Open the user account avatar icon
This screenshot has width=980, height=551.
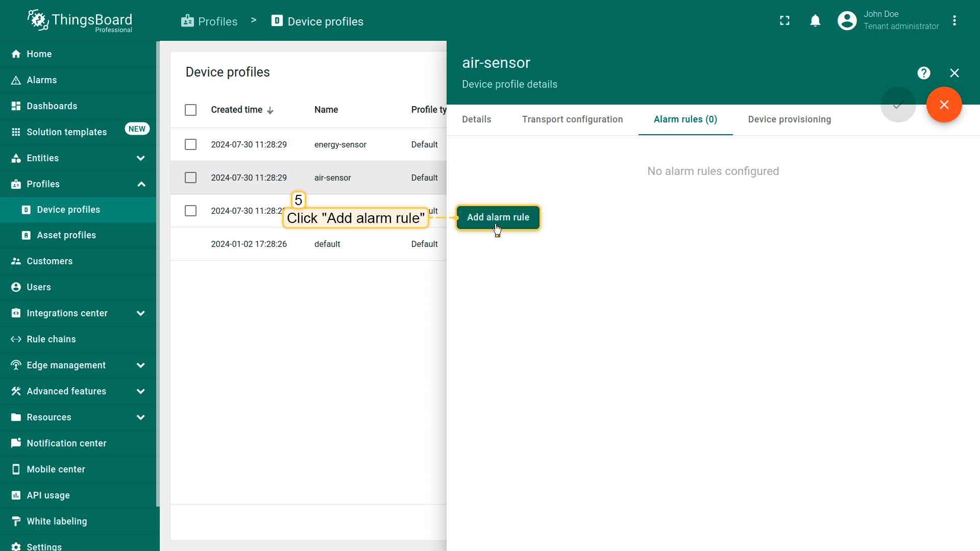[847, 20]
